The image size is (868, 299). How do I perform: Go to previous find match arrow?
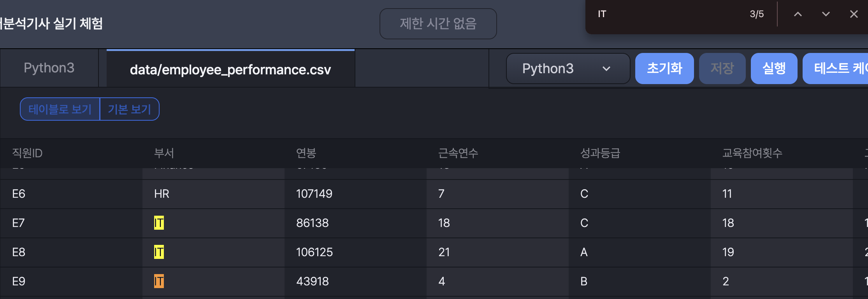798,14
